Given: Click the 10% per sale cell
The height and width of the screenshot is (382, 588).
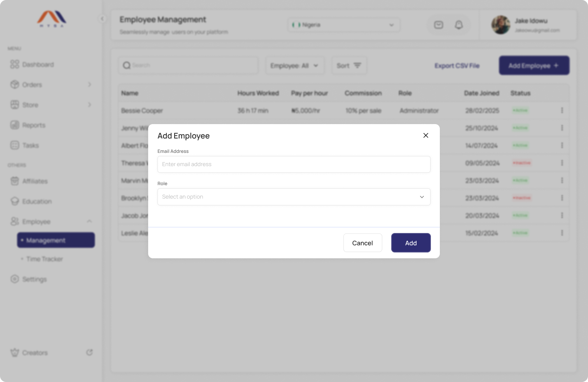Looking at the screenshot, I should click(363, 110).
